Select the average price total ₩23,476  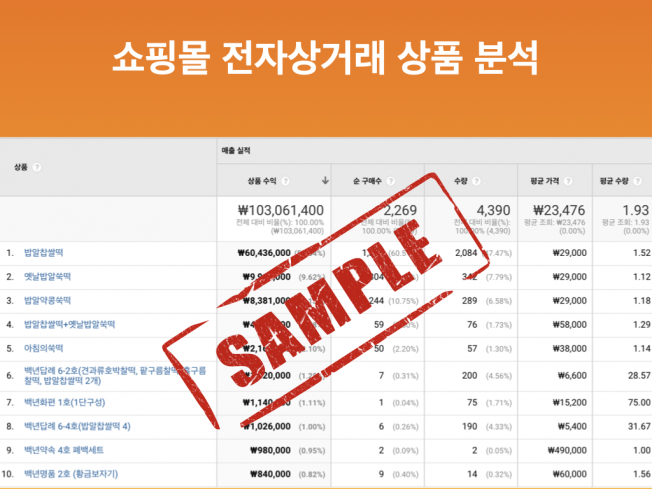[559, 210]
